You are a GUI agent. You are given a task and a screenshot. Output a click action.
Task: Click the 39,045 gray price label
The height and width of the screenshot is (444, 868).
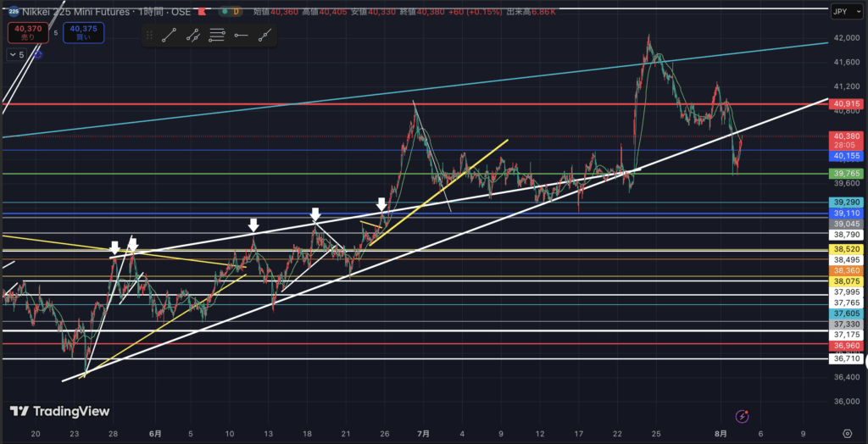pyautogui.click(x=847, y=224)
